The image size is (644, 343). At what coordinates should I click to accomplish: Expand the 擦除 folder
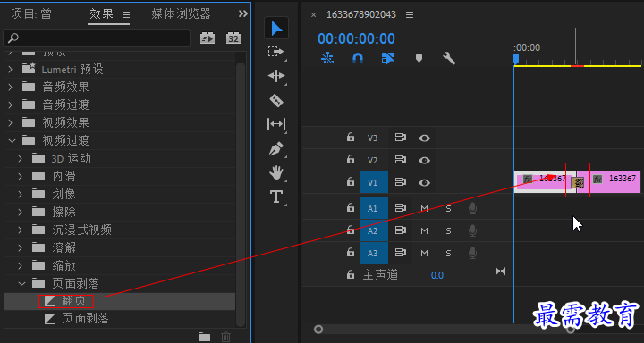20,212
